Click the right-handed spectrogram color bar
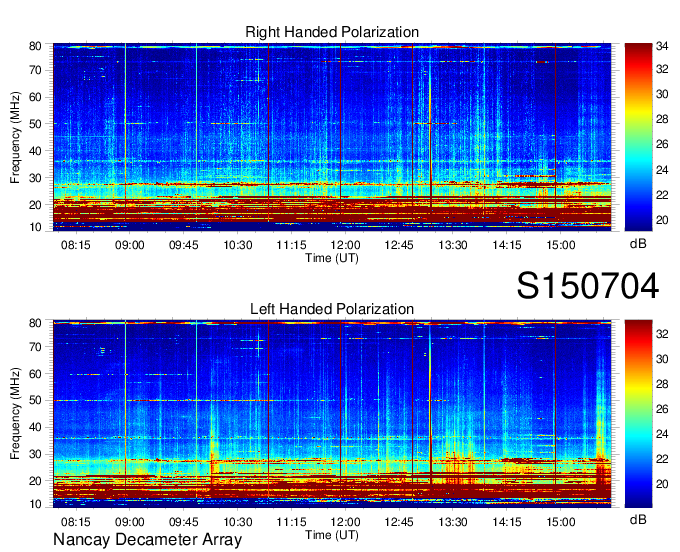 (x=638, y=137)
